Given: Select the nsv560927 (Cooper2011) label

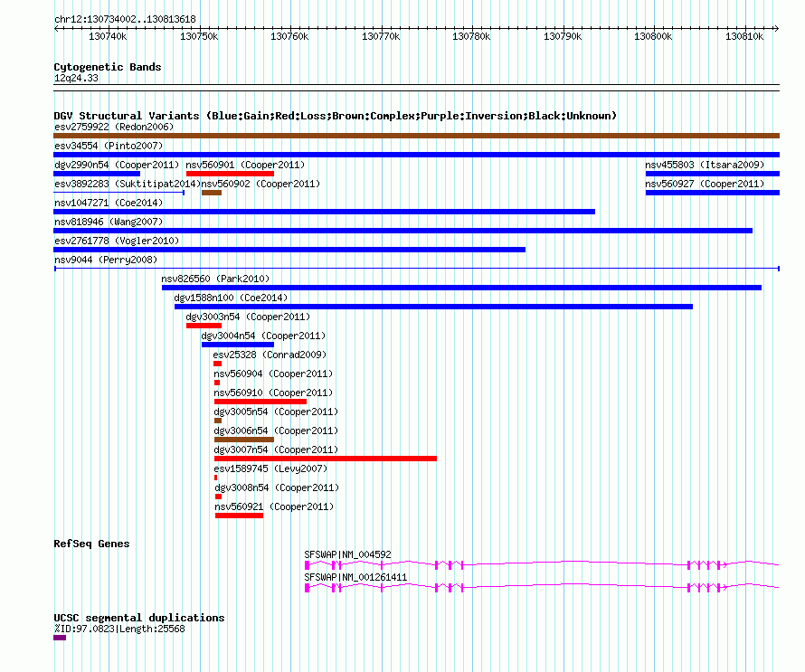Looking at the screenshot, I should (705, 184).
